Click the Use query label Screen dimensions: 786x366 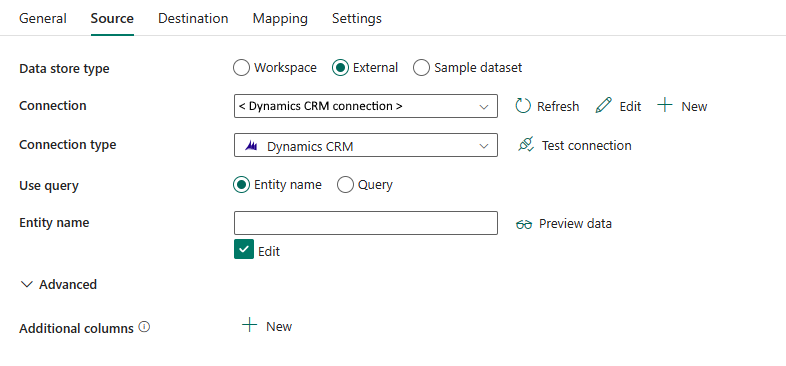pos(49,186)
